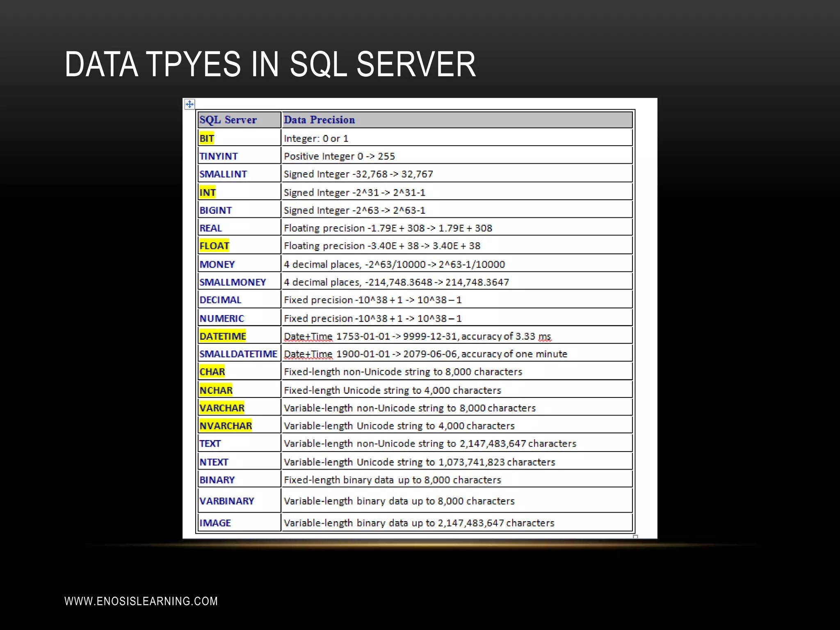This screenshot has width=840, height=630.
Task: Click the IMAGE data type cell
Action: [240, 523]
